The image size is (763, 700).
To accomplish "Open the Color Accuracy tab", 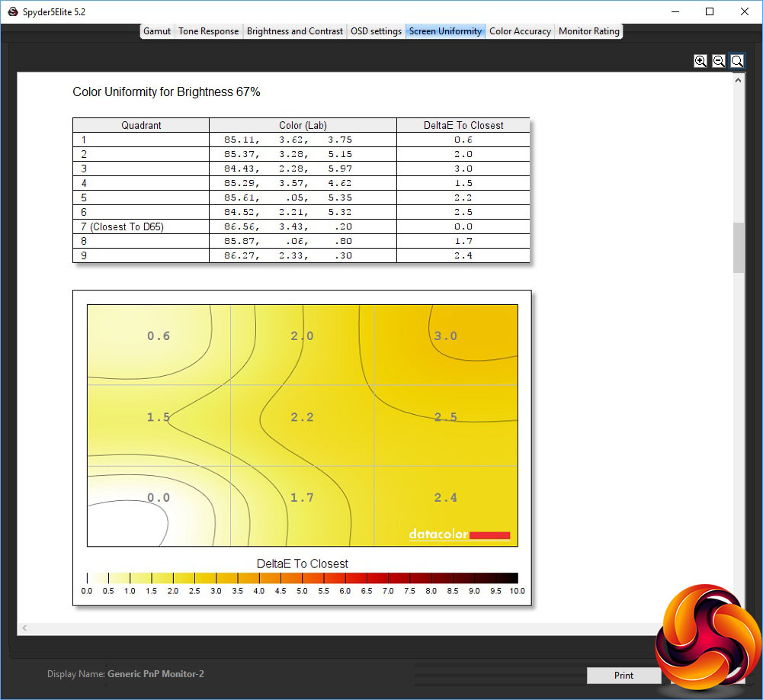I will pyautogui.click(x=520, y=31).
